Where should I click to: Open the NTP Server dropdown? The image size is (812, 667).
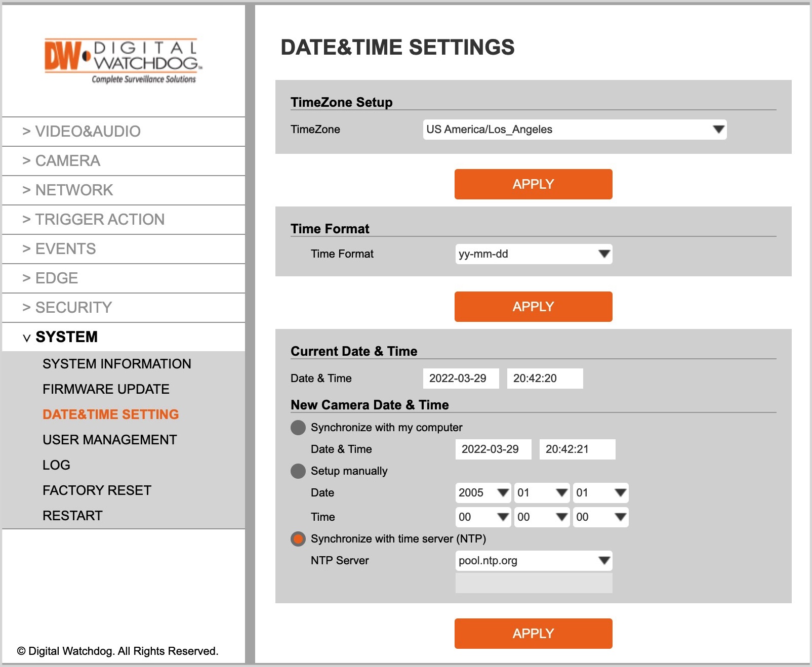[x=534, y=561]
